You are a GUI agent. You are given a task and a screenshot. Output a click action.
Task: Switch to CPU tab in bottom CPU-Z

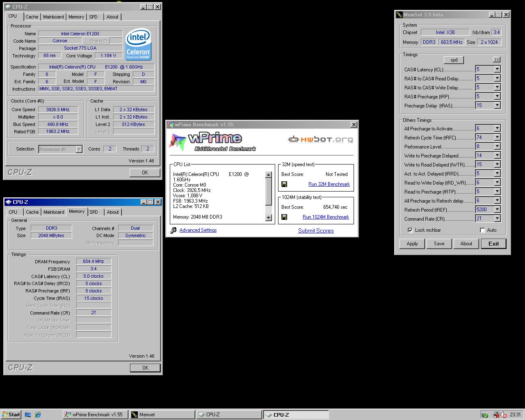pos(13,212)
